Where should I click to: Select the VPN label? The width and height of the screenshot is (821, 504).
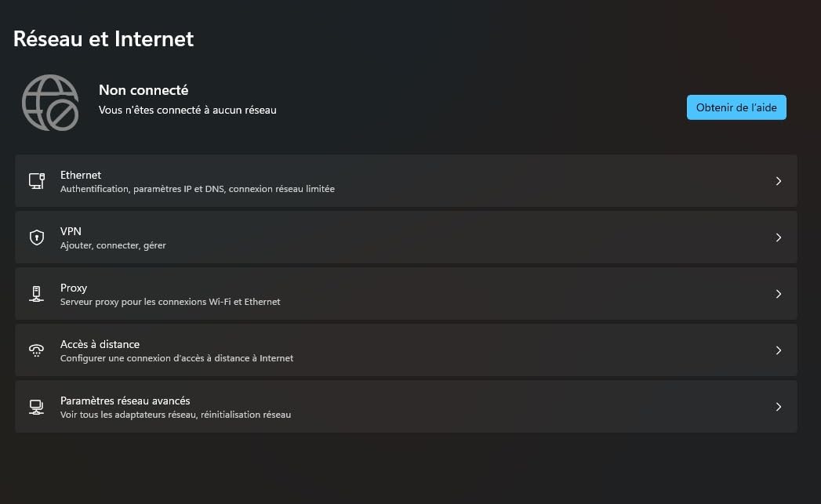coord(71,231)
